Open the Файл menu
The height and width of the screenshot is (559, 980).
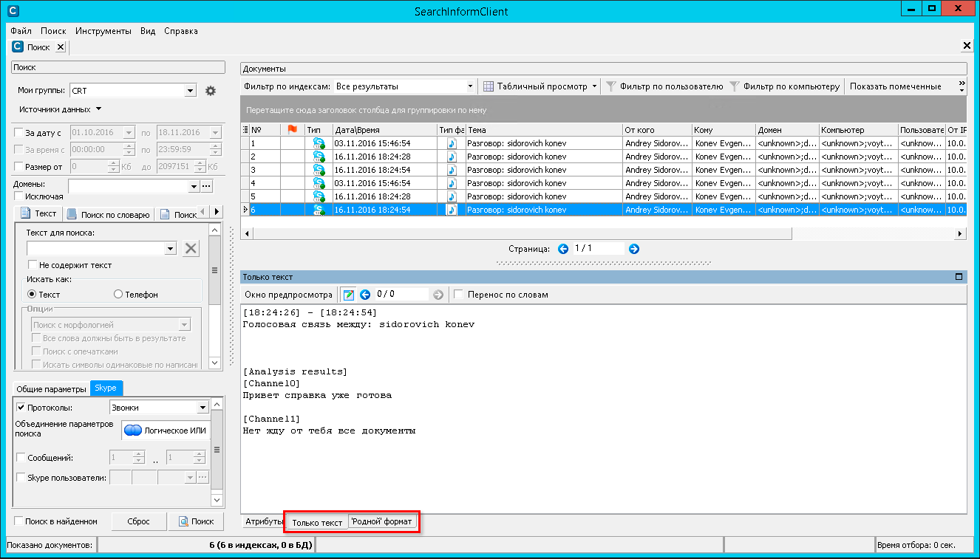(21, 31)
